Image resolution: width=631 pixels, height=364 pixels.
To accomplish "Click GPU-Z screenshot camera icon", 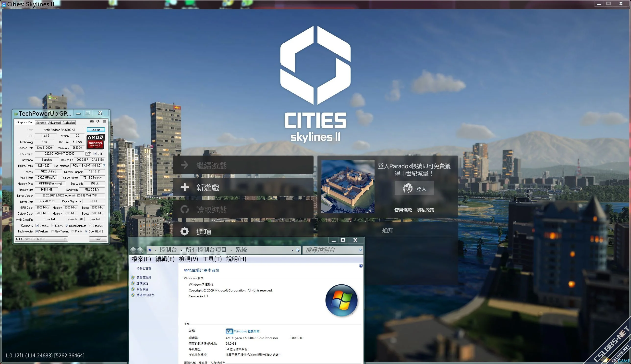I will click(92, 121).
